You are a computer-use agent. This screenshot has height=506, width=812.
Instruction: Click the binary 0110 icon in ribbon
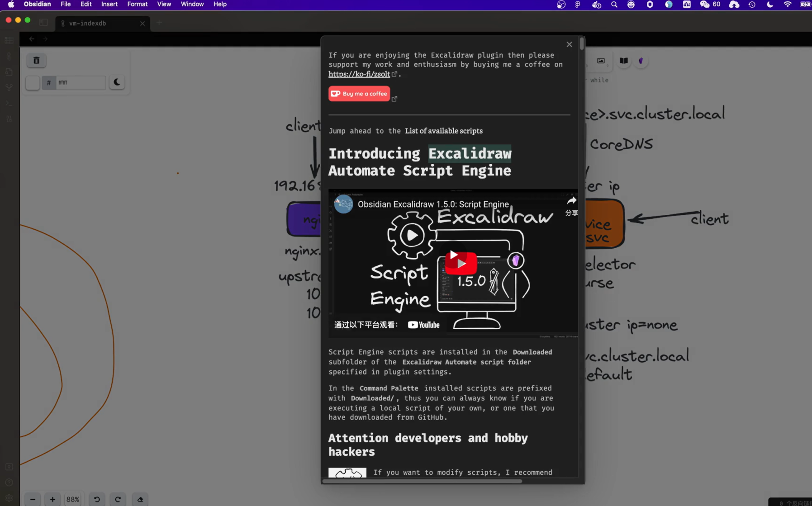point(9,119)
